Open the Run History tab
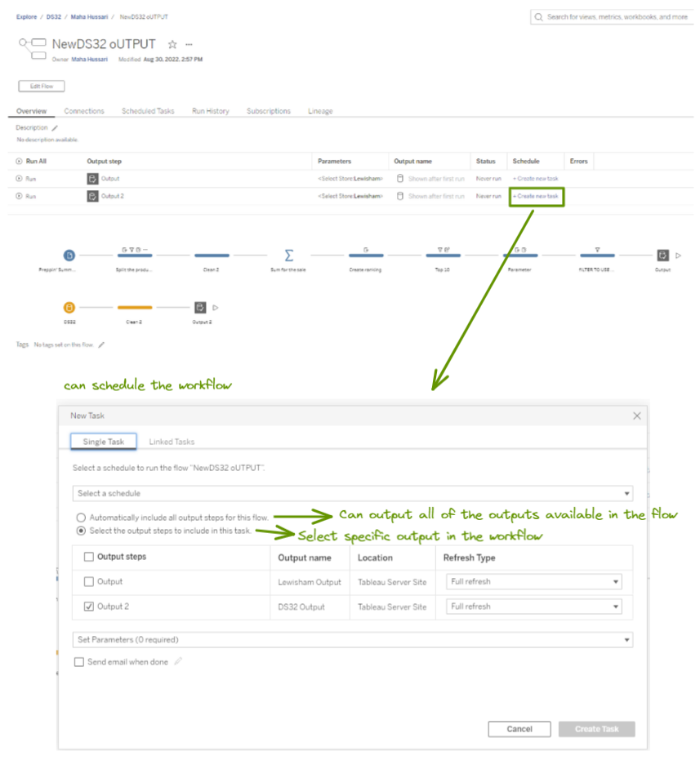 (x=211, y=111)
